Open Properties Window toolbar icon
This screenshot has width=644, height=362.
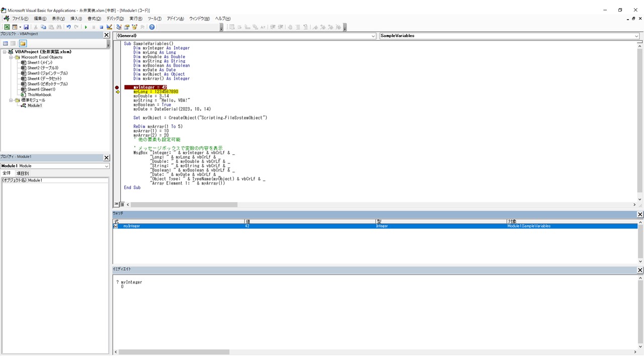126,27
